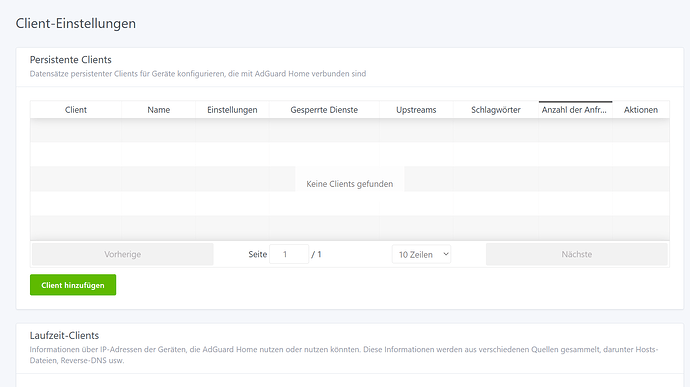Sort by Schlagwörter column header

point(496,110)
